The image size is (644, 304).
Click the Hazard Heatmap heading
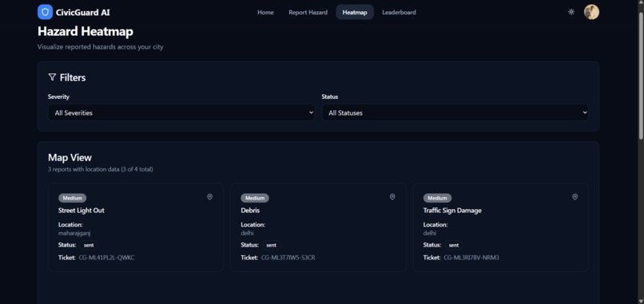pyautogui.click(x=85, y=32)
